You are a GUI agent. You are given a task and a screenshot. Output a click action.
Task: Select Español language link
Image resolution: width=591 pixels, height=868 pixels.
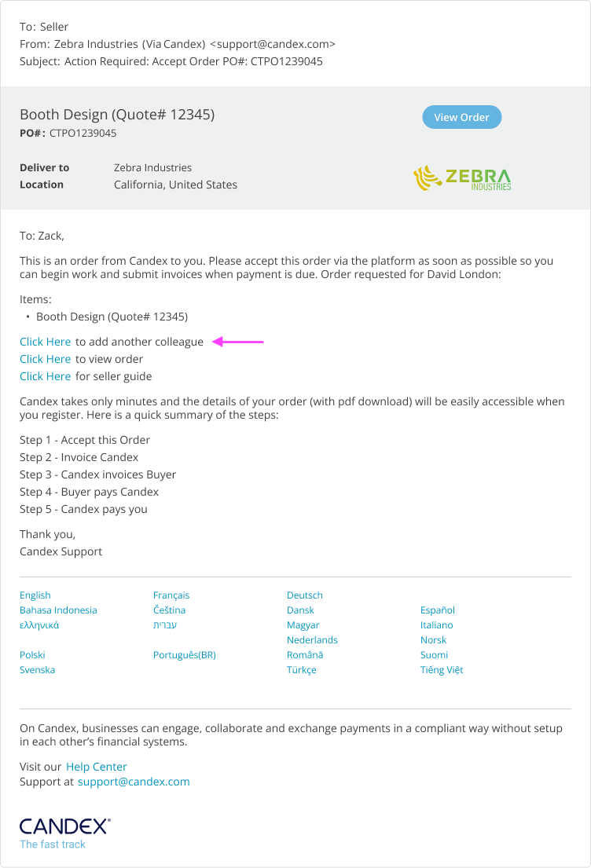pyautogui.click(x=438, y=610)
